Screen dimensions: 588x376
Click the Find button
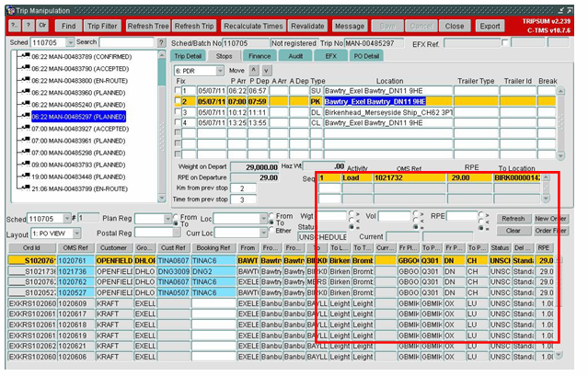[68, 26]
